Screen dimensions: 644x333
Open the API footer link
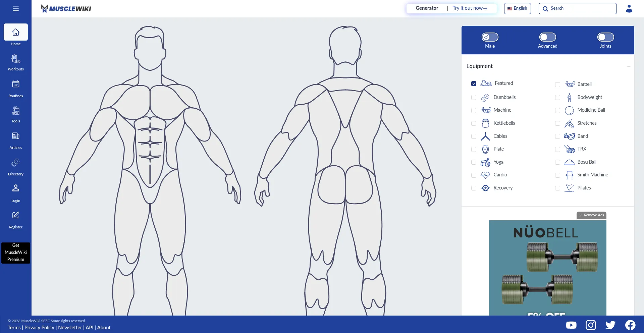coord(90,328)
